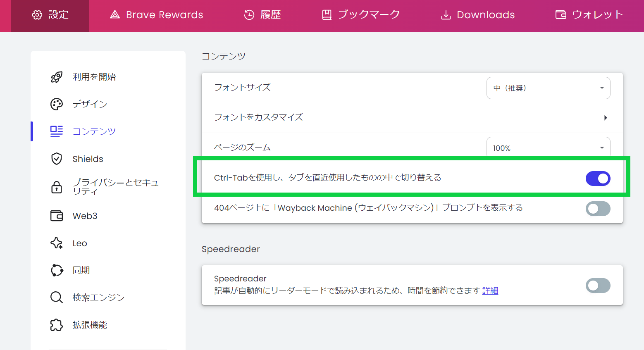Viewport: 644px width, 350px height.
Task: Click the settings gear icon
Action: pos(37,15)
